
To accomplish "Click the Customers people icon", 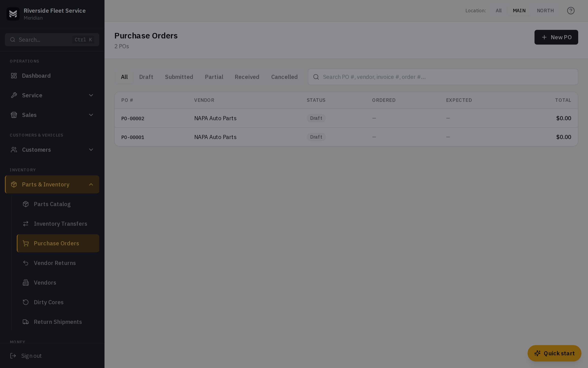I will pos(14,150).
